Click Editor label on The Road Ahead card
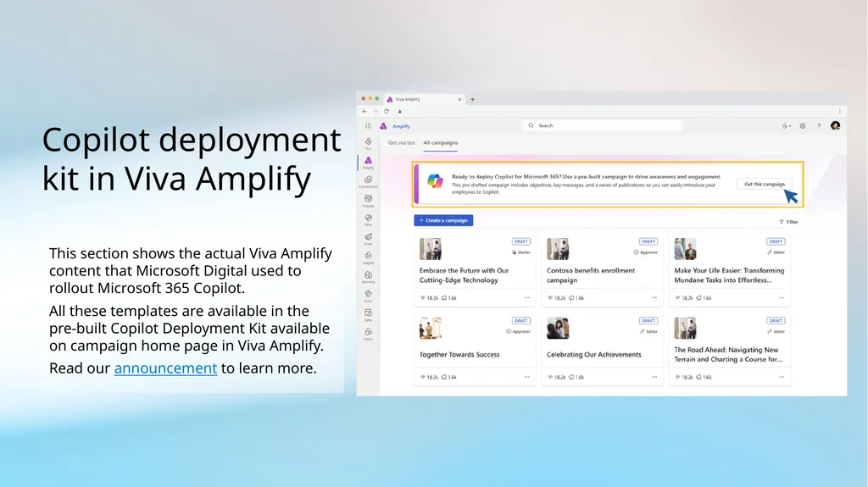Viewport: 868px width, 487px height. (x=776, y=331)
